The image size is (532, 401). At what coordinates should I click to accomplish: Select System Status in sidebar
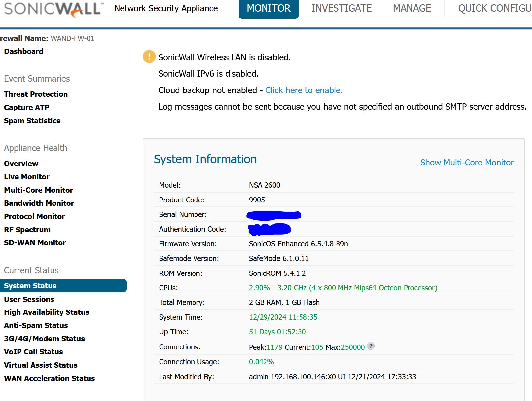click(63, 286)
